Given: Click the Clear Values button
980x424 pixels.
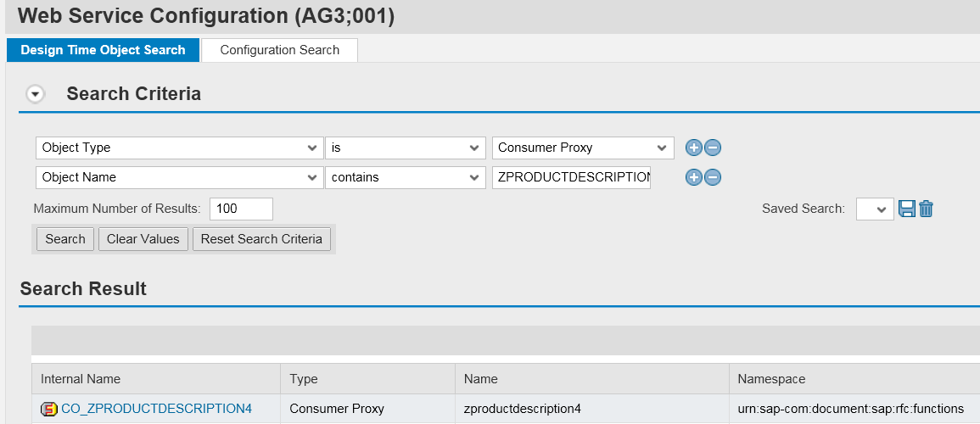Looking at the screenshot, I should pos(143,239).
